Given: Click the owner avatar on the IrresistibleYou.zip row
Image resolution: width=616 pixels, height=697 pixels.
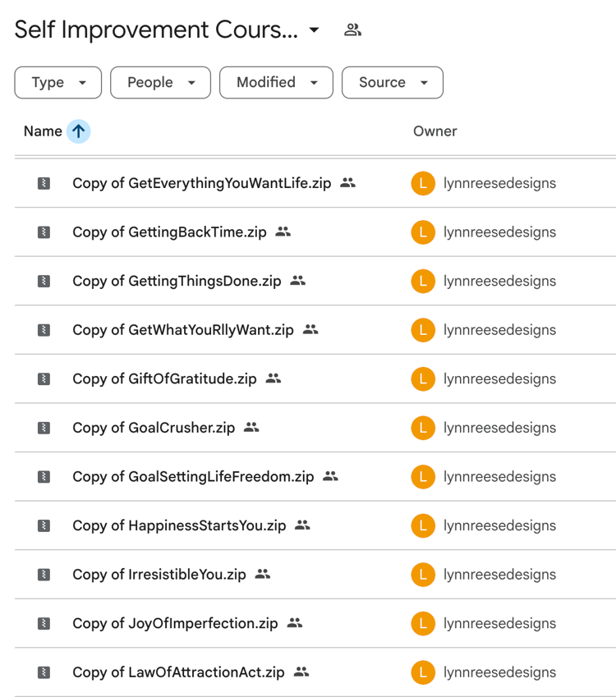Looking at the screenshot, I should [x=423, y=575].
